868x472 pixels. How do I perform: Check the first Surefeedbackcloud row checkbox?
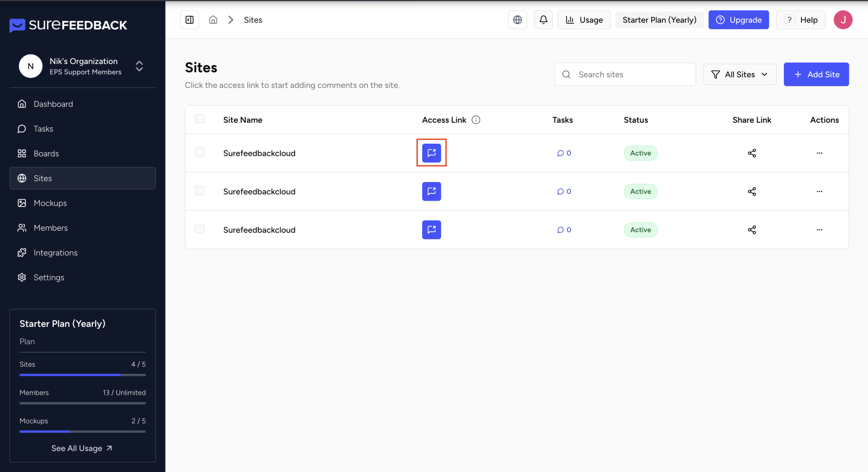point(199,152)
